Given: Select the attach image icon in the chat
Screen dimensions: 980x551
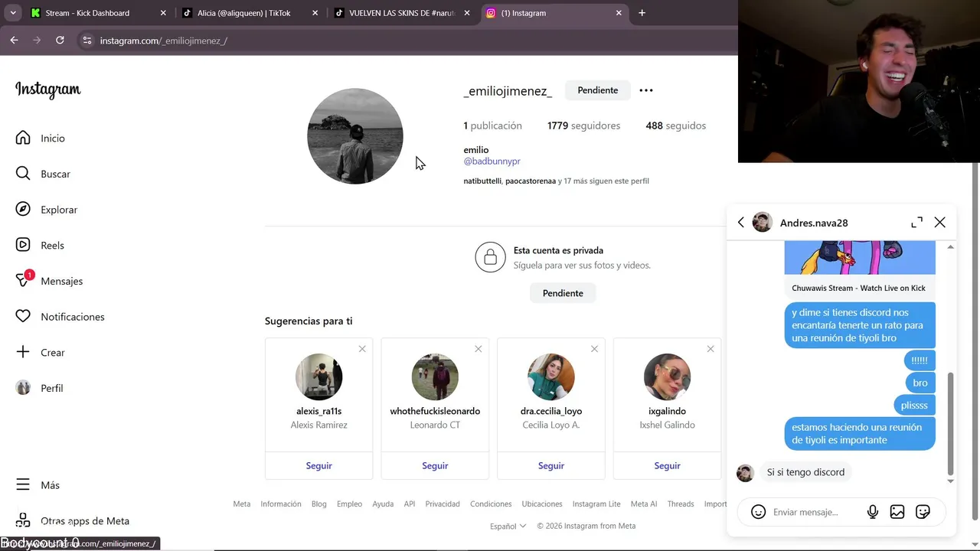Looking at the screenshot, I should pyautogui.click(x=897, y=512).
